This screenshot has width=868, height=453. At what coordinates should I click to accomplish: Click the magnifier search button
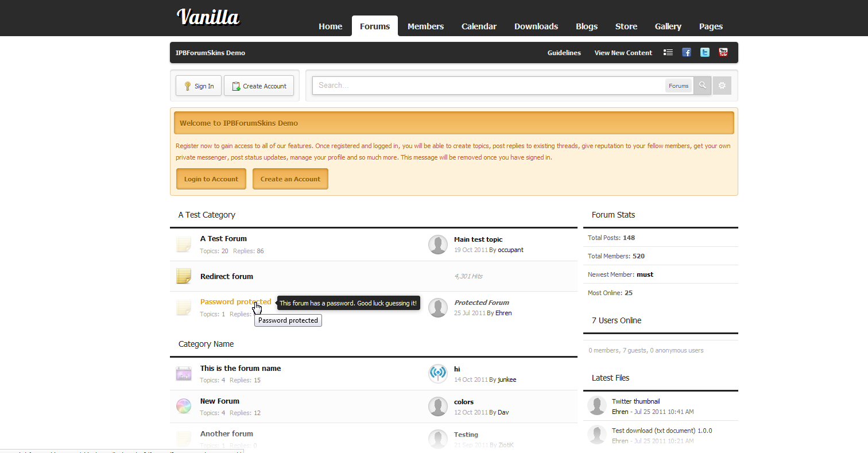point(702,86)
